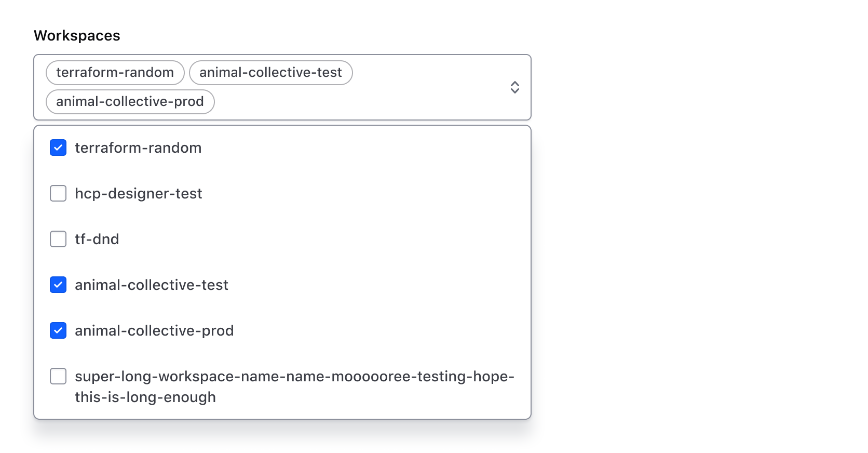868x453 pixels.
Task: Click the up-down chevron icon in the field
Action: pyautogui.click(x=515, y=87)
